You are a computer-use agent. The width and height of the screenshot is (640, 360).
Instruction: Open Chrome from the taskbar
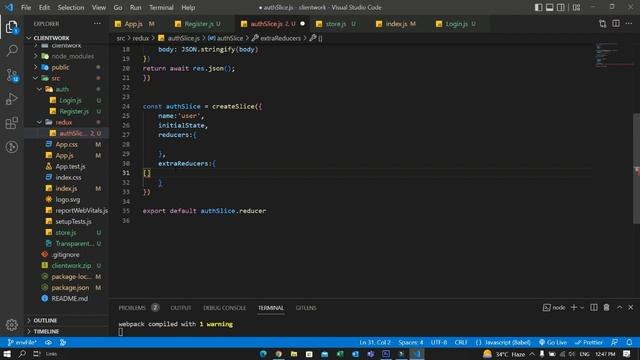coord(278,353)
